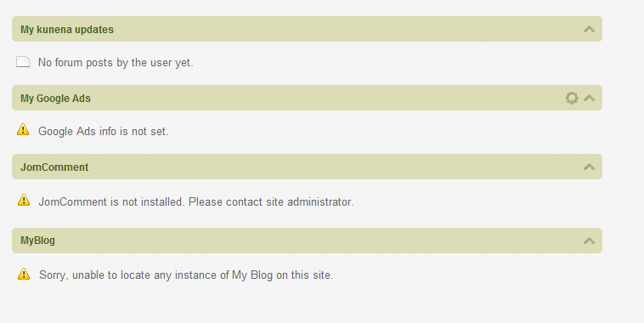644x323 pixels.
Task: Click the middle of the JomComment header bar
Action: 307,167
